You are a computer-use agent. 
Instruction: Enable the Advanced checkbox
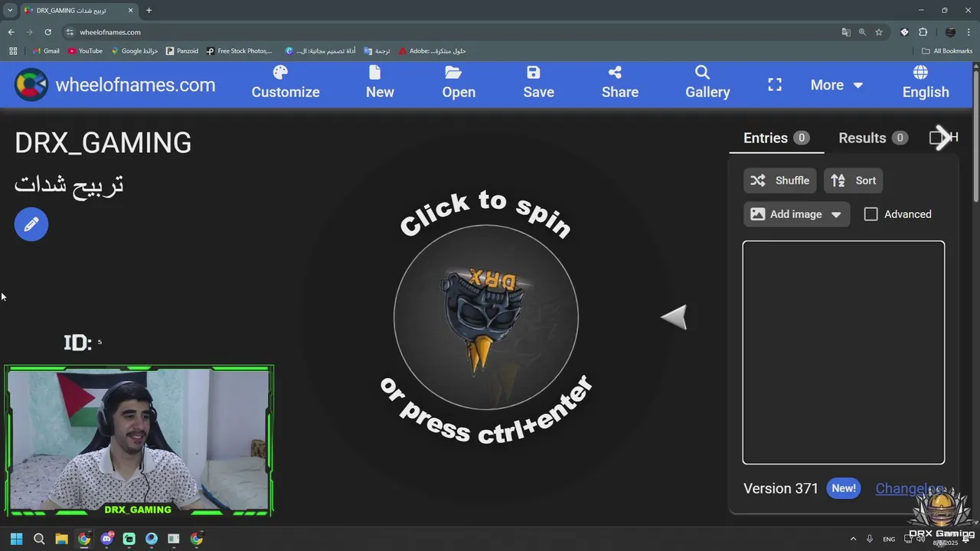pyautogui.click(x=871, y=214)
